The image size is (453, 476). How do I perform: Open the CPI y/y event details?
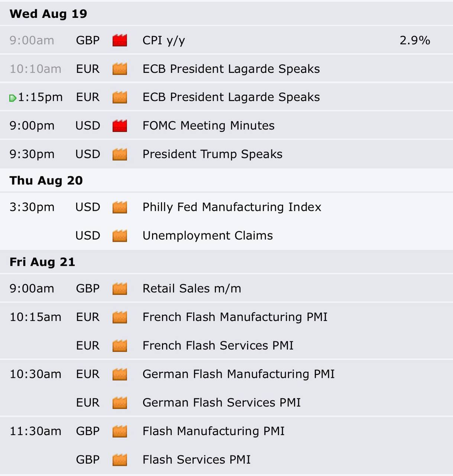click(x=164, y=41)
